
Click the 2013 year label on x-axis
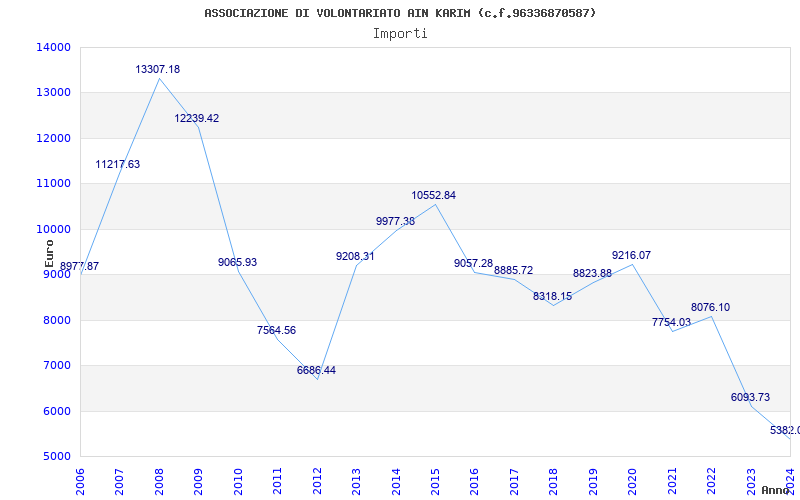(x=356, y=481)
